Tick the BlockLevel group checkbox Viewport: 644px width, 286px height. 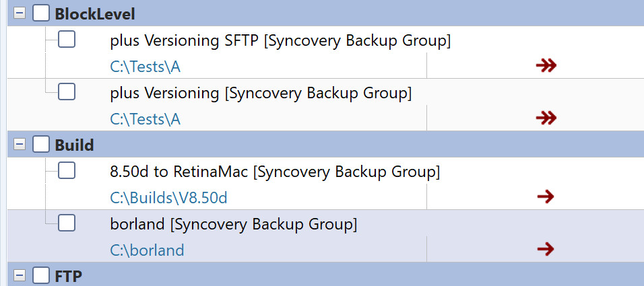[x=42, y=13]
